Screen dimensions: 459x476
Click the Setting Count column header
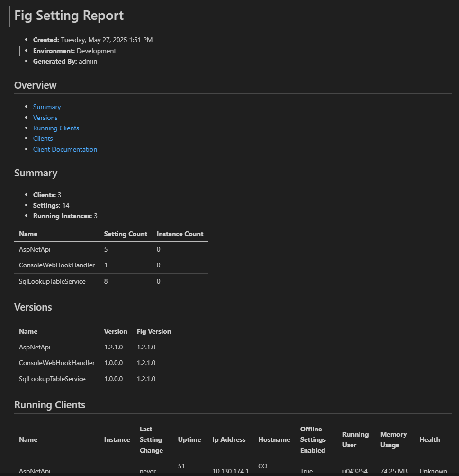(x=126, y=234)
